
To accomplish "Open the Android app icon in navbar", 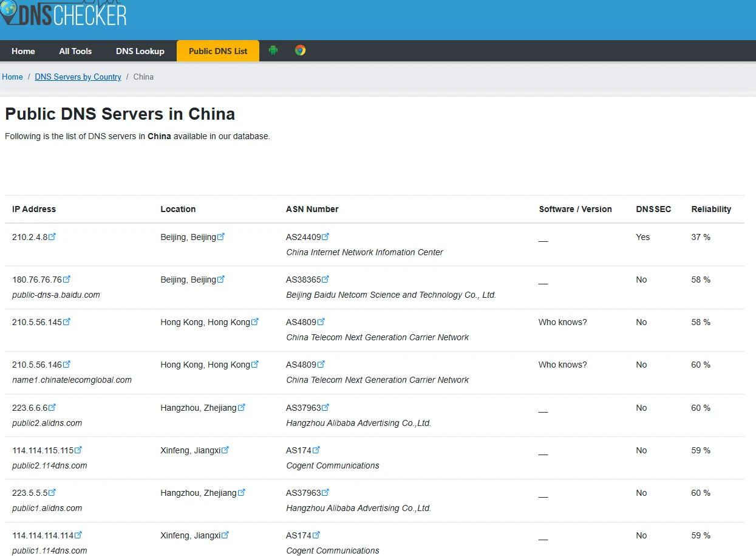I will pos(273,51).
